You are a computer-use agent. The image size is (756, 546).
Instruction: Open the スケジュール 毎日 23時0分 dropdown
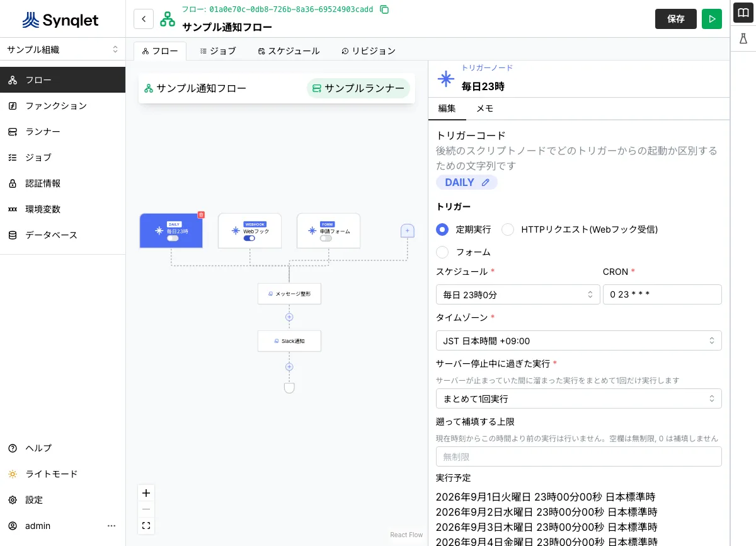coord(518,294)
